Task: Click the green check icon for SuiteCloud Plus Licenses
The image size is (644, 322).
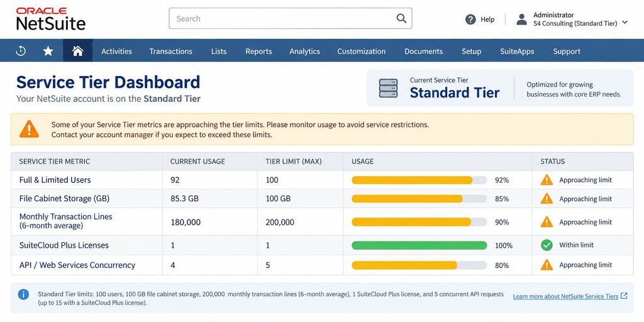Action: tap(547, 245)
